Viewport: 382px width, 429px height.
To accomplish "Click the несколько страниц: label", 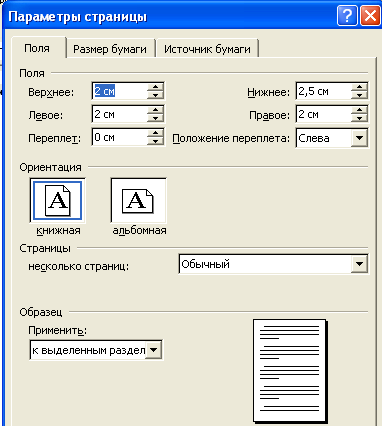I will [78, 266].
